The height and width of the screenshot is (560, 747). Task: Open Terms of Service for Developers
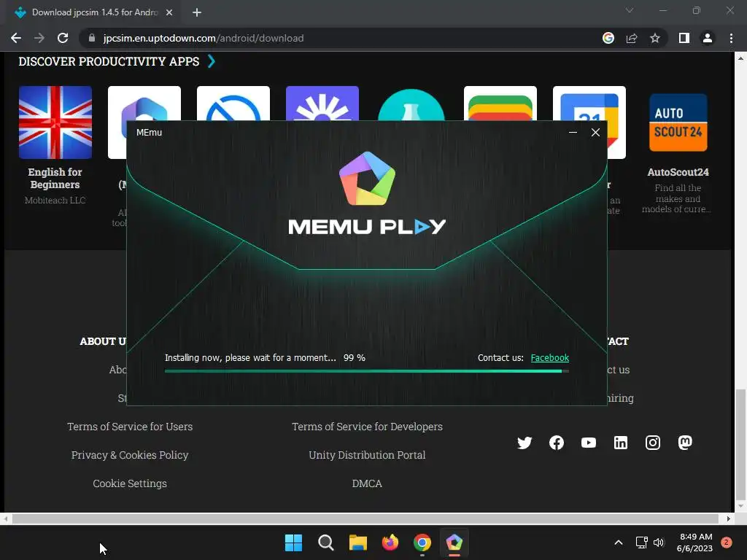click(368, 427)
